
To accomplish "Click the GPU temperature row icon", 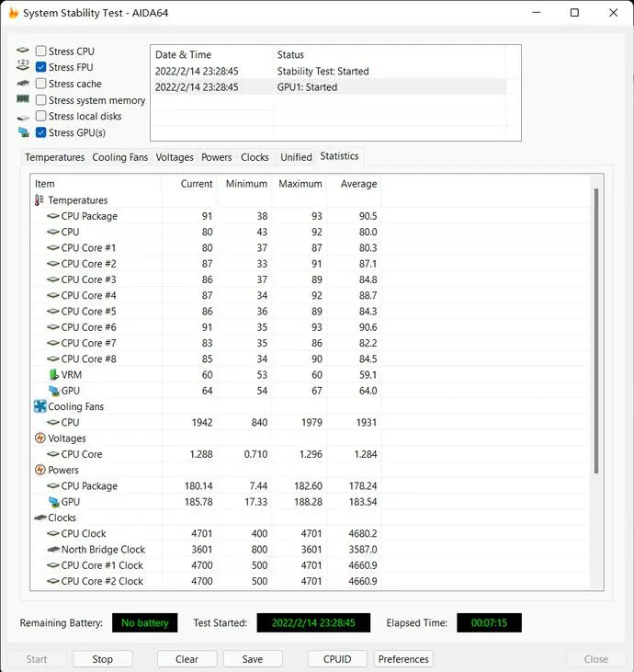I will (53, 391).
